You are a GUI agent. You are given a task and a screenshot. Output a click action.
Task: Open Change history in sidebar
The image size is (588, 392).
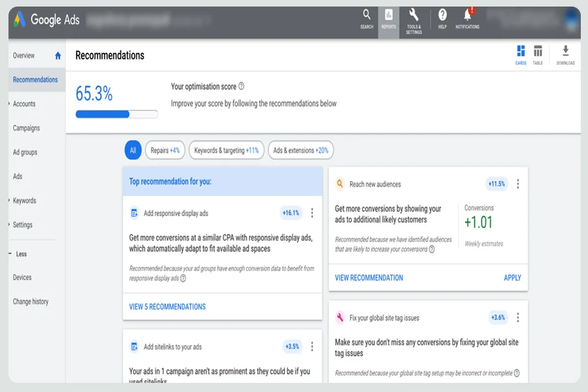(x=31, y=302)
